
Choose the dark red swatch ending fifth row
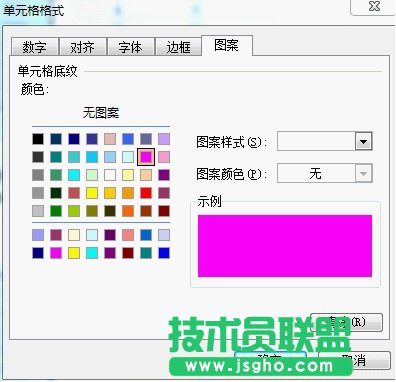164,211
